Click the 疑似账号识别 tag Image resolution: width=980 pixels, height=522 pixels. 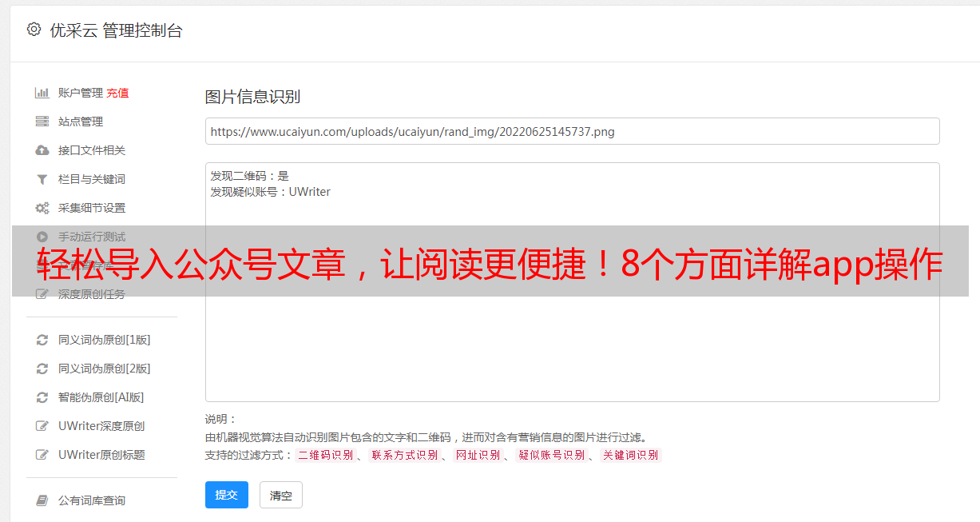[551, 455]
